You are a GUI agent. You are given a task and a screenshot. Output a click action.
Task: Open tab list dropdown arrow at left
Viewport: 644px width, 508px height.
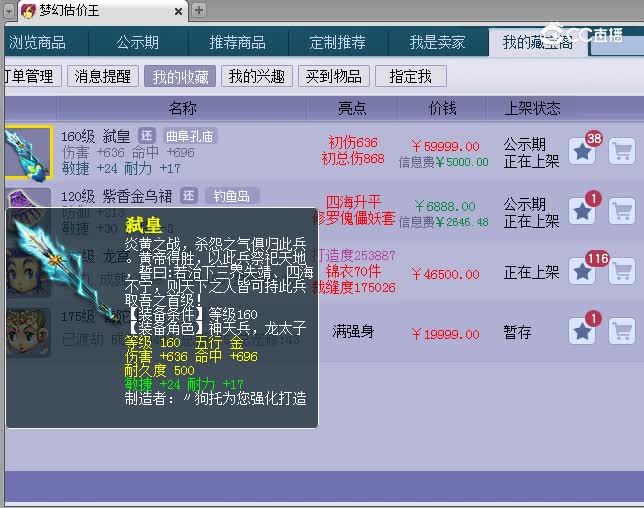click(x=9, y=11)
